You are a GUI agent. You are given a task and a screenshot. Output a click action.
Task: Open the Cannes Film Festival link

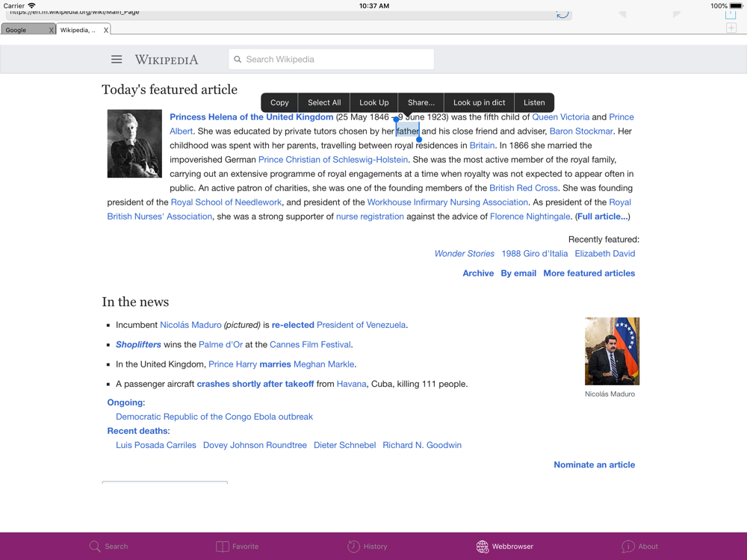[310, 345]
